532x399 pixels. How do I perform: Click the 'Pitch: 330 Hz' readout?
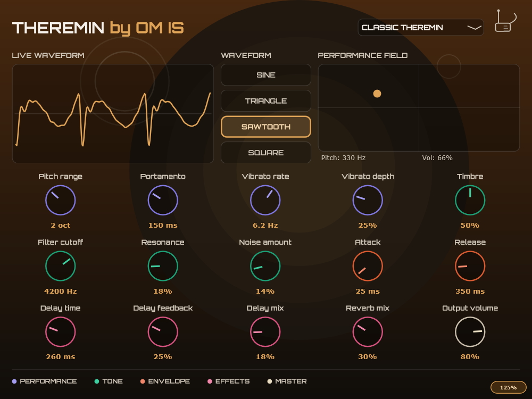click(343, 158)
